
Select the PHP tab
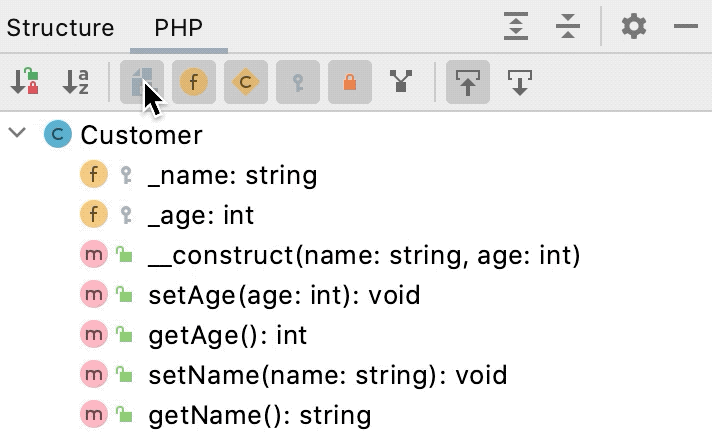pyautogui.click(x=179, y=28)
